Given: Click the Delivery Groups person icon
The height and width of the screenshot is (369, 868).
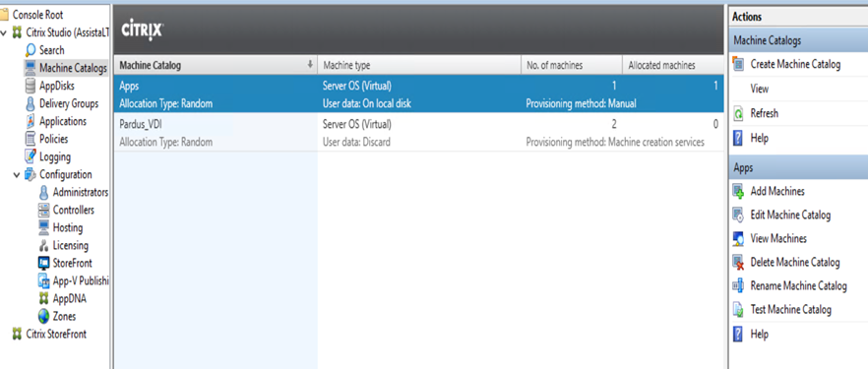Looking at the screenshot, I should pyautogui.click(x=31, y=103).
